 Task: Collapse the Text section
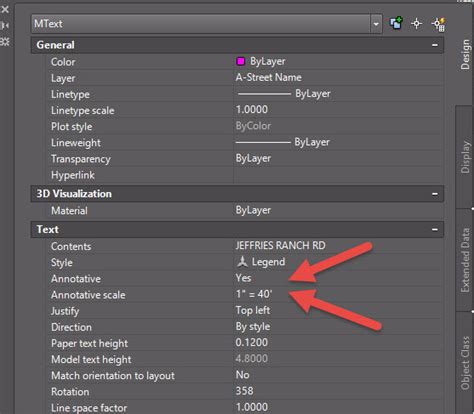pos(435,229)
